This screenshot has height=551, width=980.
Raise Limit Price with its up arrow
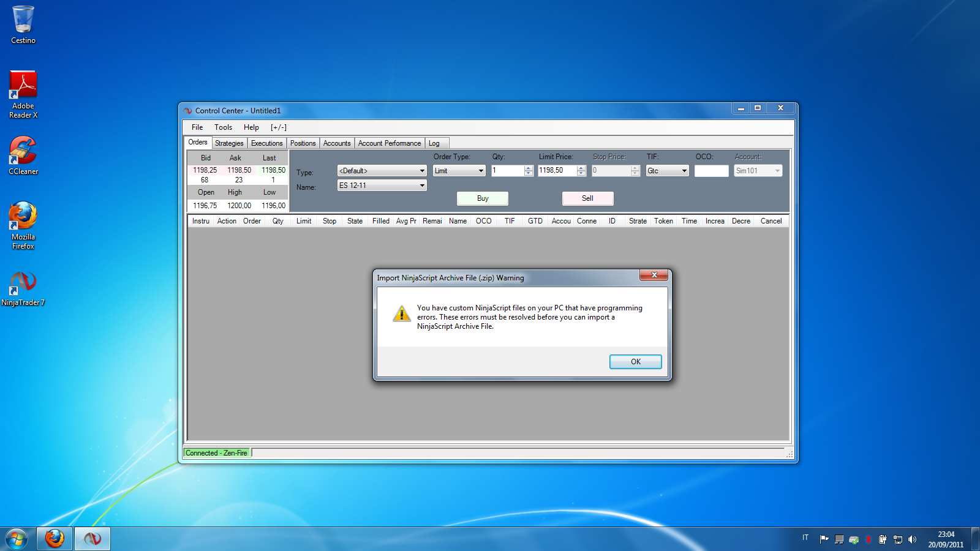pos(581,168)
